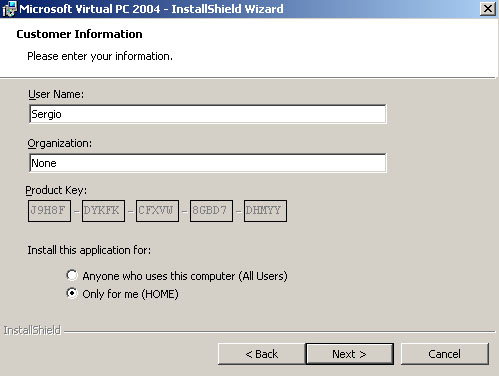The width and height of the screenshot is (499, 376).
Task: Go back with the Back button
Action: pyautogui.click(x=262, y=354)
